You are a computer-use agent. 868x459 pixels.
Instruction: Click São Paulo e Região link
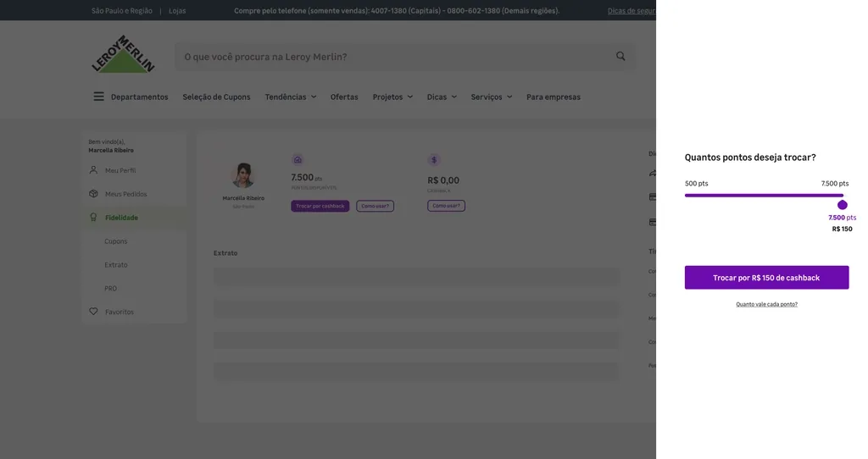tap(122, 10)
